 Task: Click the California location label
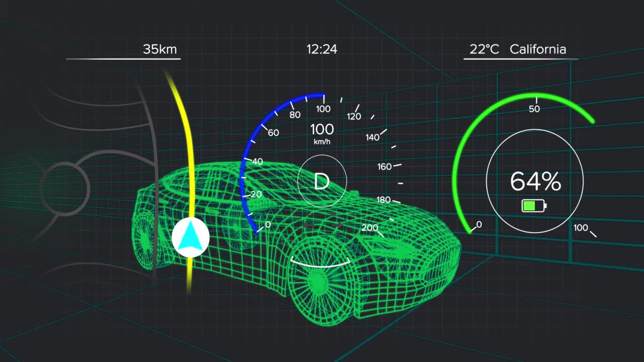pos(538,49)
